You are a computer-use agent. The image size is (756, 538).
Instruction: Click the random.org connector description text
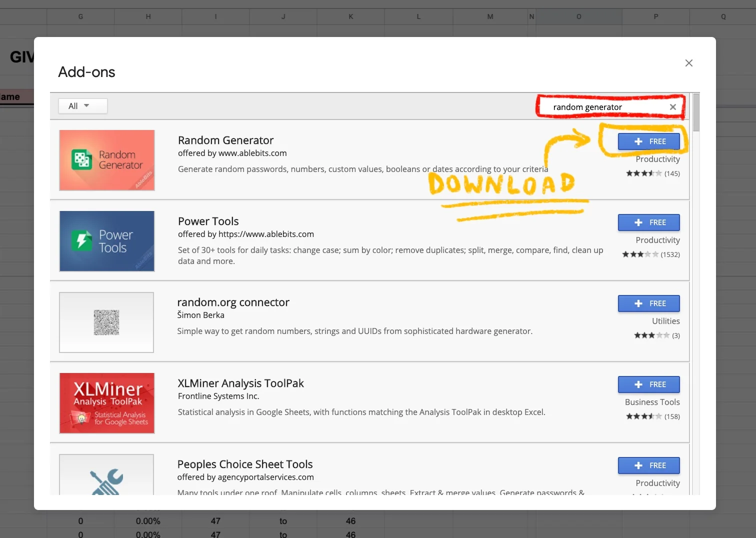coord(354,331)
